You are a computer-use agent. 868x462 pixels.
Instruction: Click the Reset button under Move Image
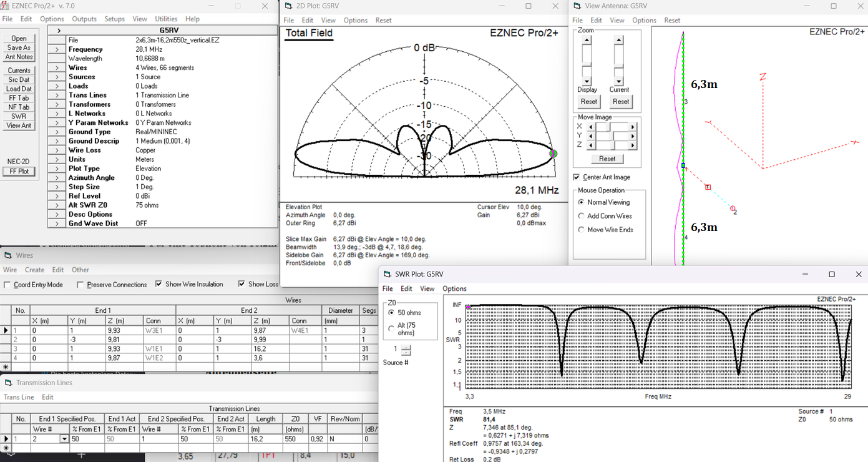click(x=607, y=159)
